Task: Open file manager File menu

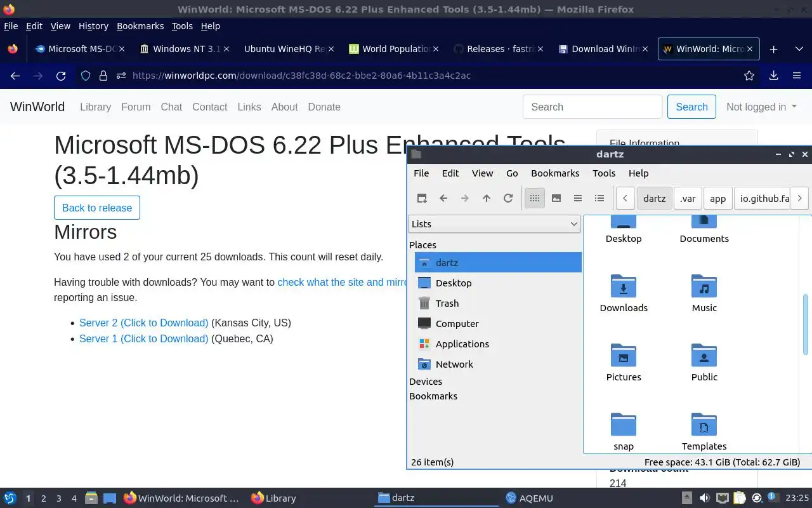Action: 421,173
